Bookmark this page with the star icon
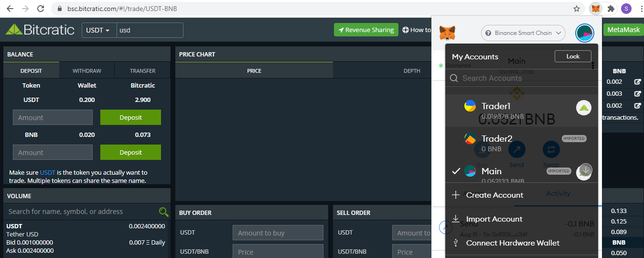This screenshot has width=644, height=258. pos(577,9)
